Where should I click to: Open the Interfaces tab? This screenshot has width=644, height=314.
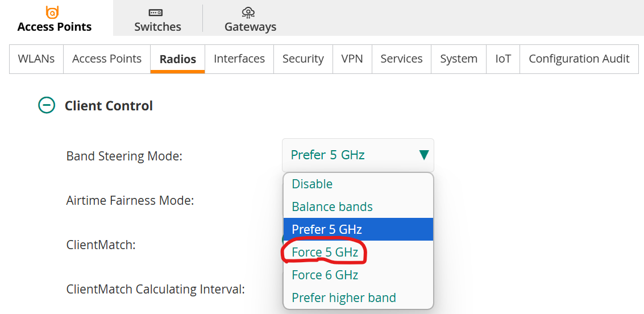[x=239, y=59]
